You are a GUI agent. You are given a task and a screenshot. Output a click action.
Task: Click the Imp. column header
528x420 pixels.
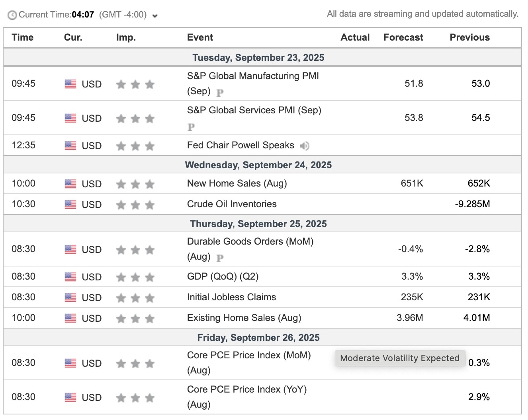(126, 37)
